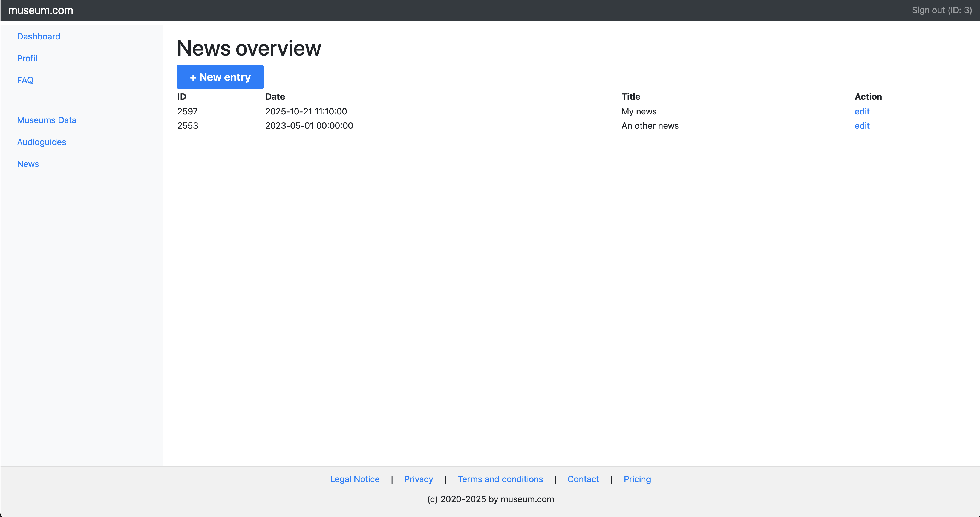This screenshot has height=517, width=980.
Task: Click the Contact footer link
Action: [583, 479]
